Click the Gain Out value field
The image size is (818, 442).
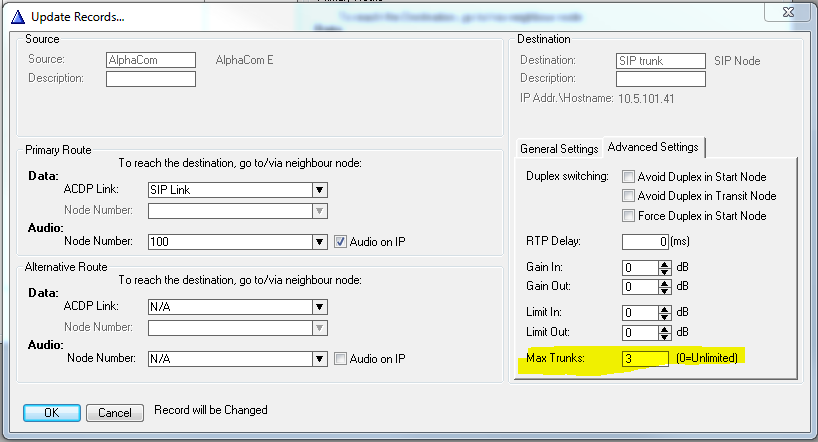point(640,286)
